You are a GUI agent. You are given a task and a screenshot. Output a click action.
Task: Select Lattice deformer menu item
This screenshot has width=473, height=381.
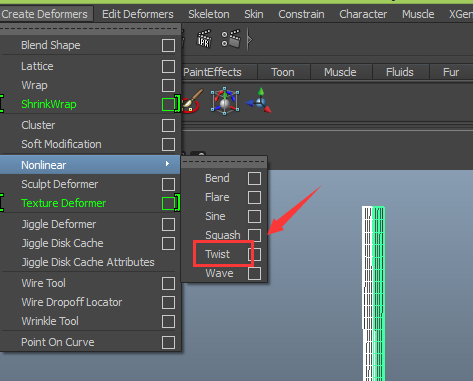click(37, 66)
